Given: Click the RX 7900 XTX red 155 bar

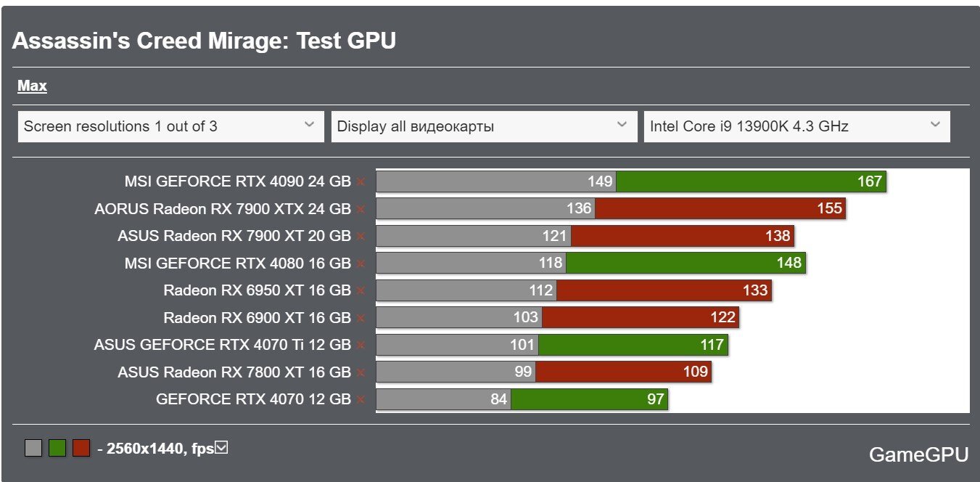Looking at the screenshot, I should [720, 209].
